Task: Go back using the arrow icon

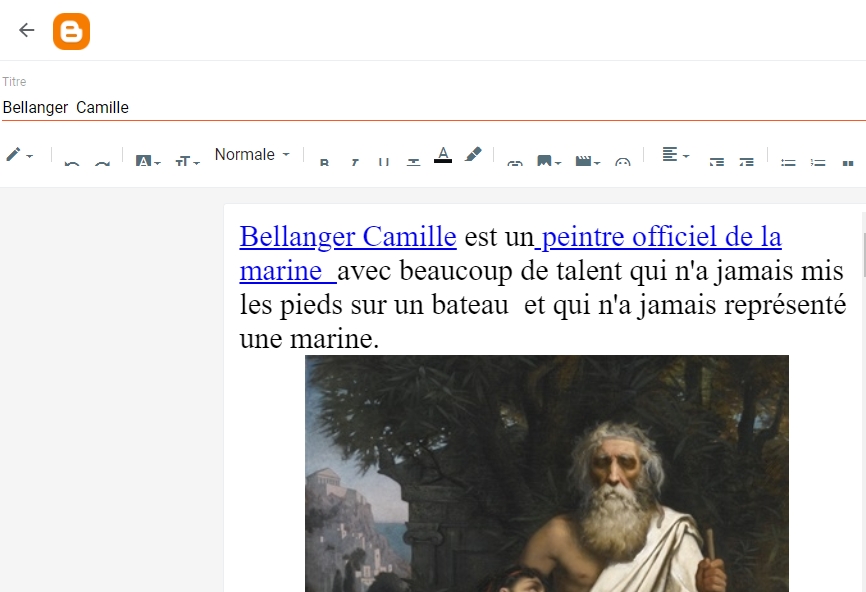Action: coord(27,30)
